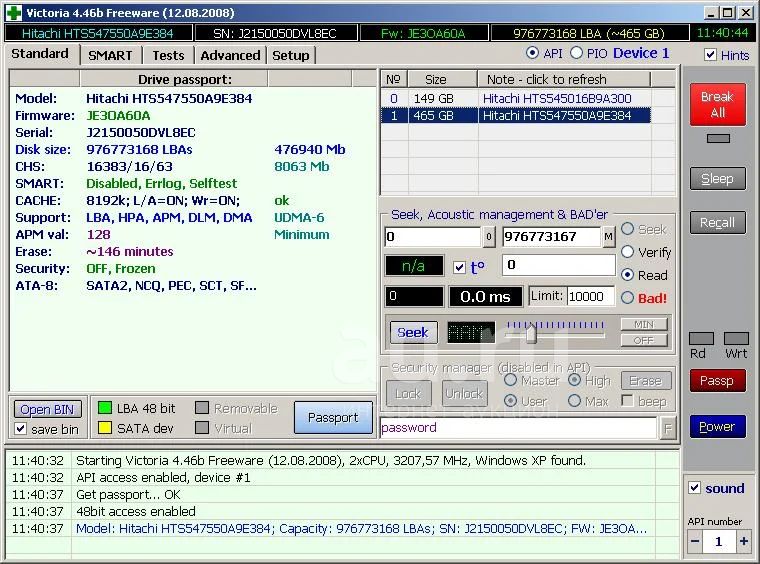Toggle the sound checkbox
760x564 pixels.
tap(695, 487)
